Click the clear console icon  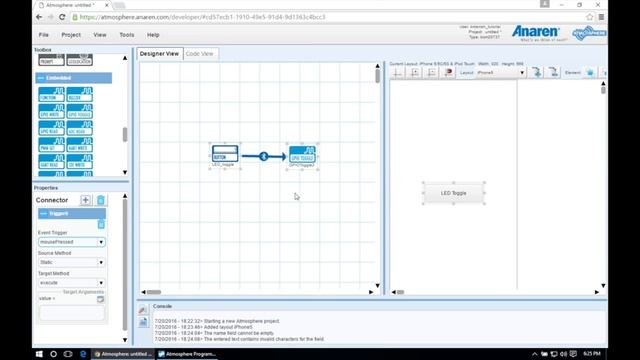[x=142, y=310]
